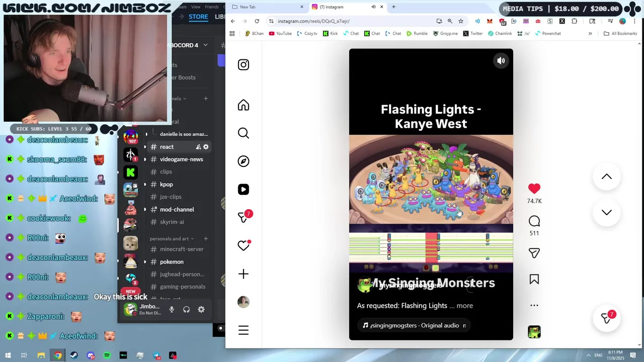Click the Create plus icon on Instagram
Viewport: 644px width, 362px height.
[244, 274]
